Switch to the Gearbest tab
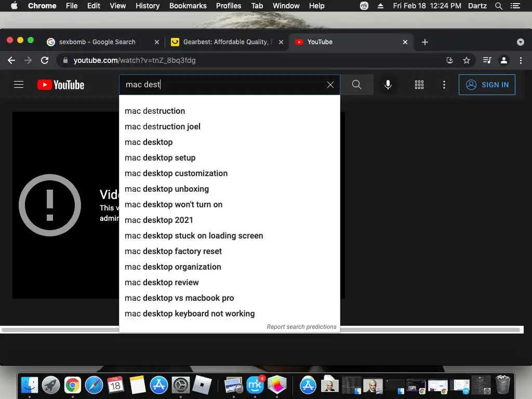The width and height of the screenshot is (532, 399). coord(227,42)
